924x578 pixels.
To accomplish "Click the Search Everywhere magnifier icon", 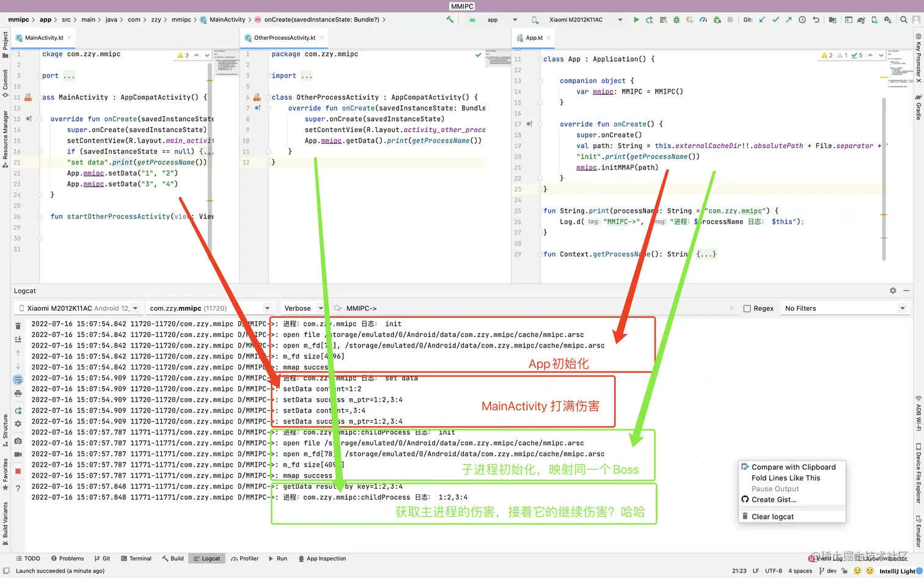I will (x=904, y=20).
